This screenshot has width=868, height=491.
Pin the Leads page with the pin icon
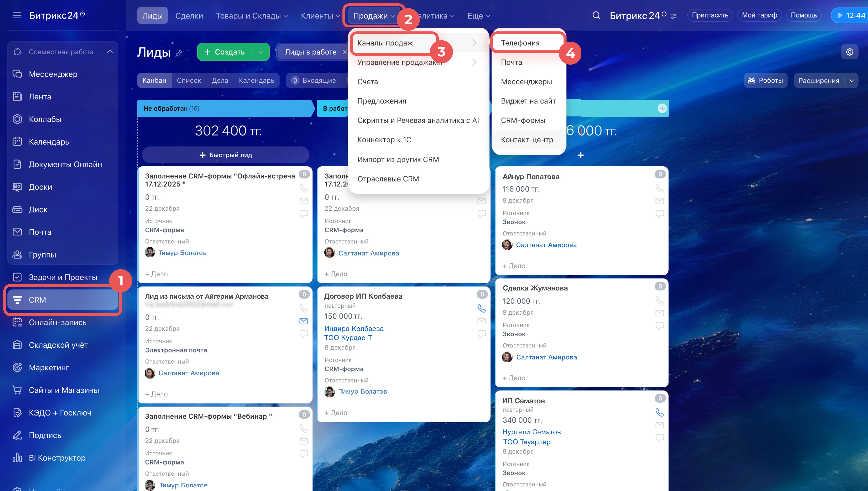tap(179, 53)
